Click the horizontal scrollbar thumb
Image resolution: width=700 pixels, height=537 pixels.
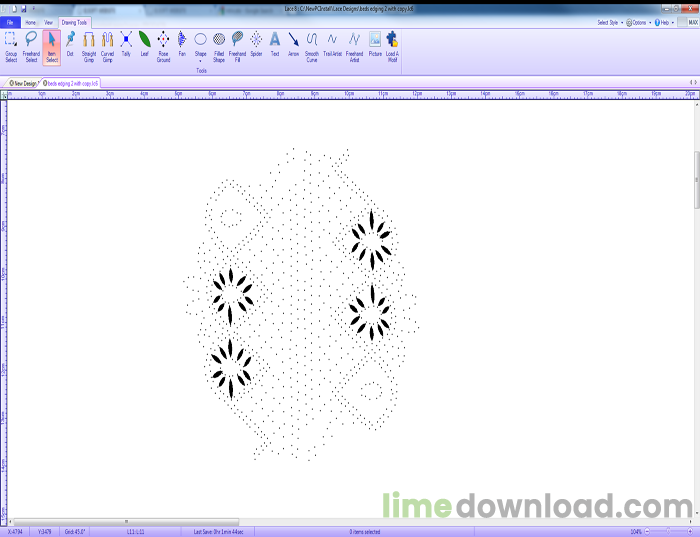126,521
